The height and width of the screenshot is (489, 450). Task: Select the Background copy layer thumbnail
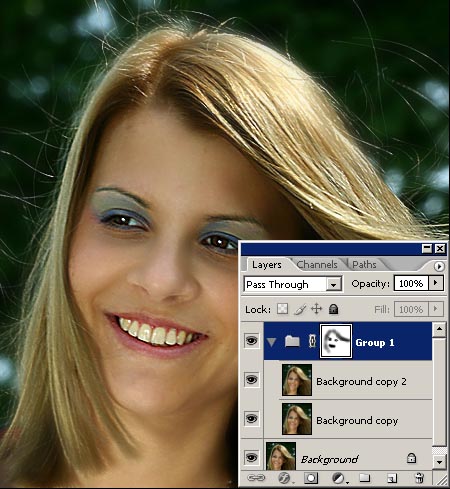pos(297,419)
